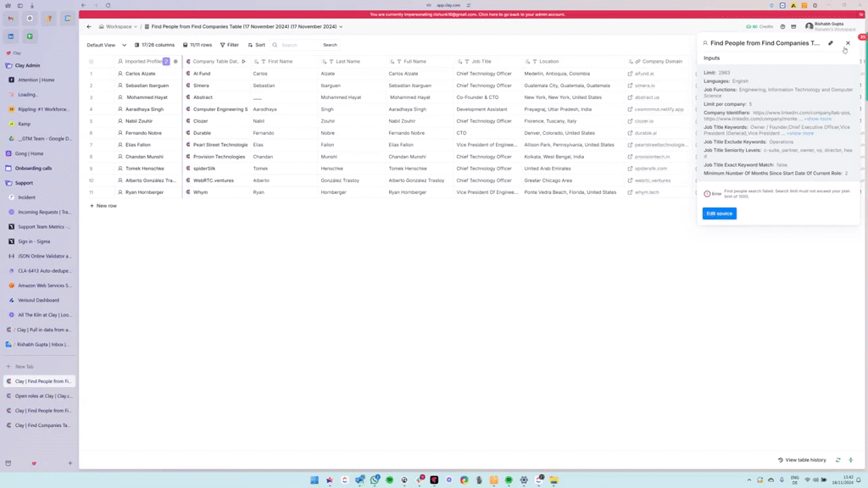This screenshot has height=488, width=868.
Task: Click the Edit source button
Action: click(x=719, y=213)
